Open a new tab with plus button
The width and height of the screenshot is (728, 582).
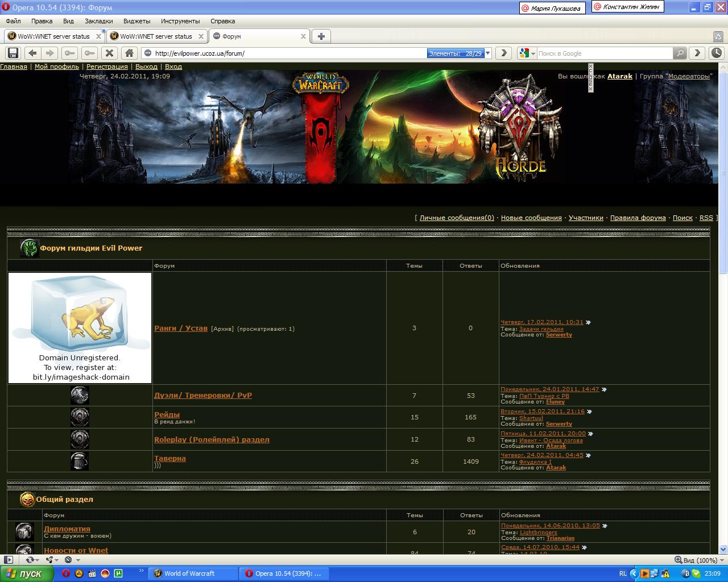pyautogui.click(x=321, y=36)
